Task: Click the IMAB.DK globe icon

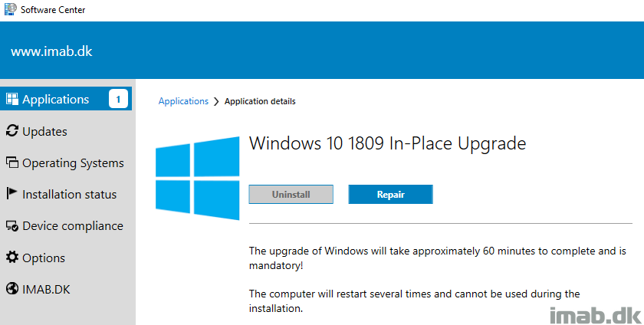Action: point(12,288)
